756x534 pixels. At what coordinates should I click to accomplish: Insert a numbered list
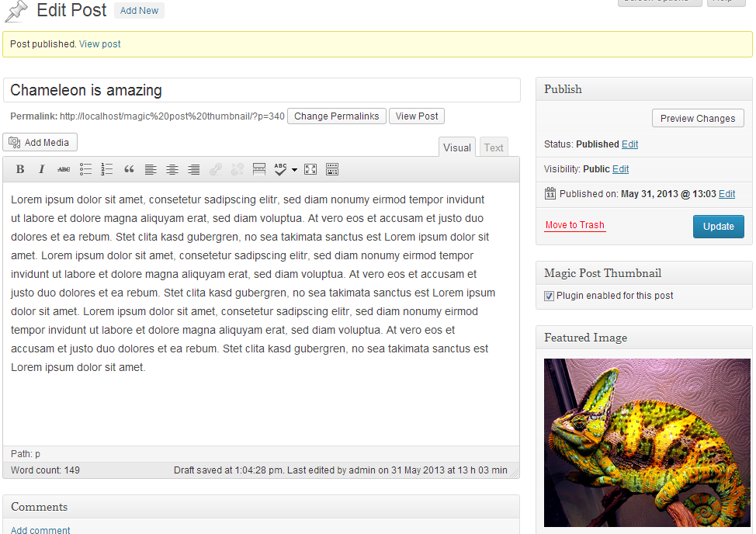coord(106,169)
